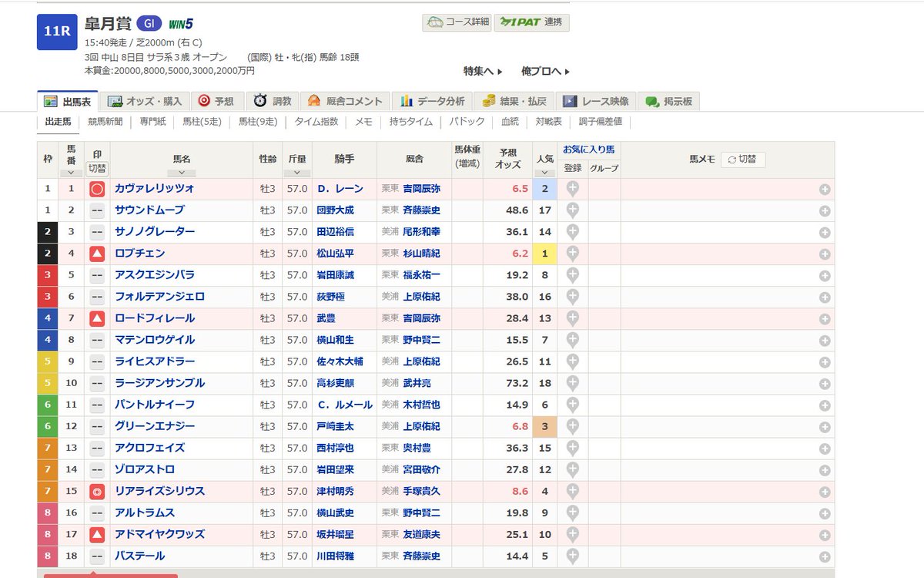Open the 予想 tab

pos(217,101)
